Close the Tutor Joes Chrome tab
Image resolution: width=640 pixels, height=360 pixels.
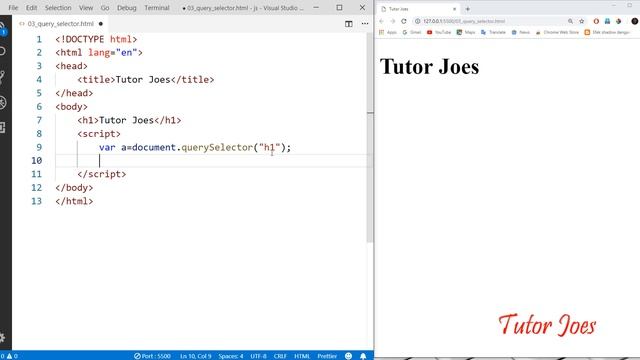(454, 9)
